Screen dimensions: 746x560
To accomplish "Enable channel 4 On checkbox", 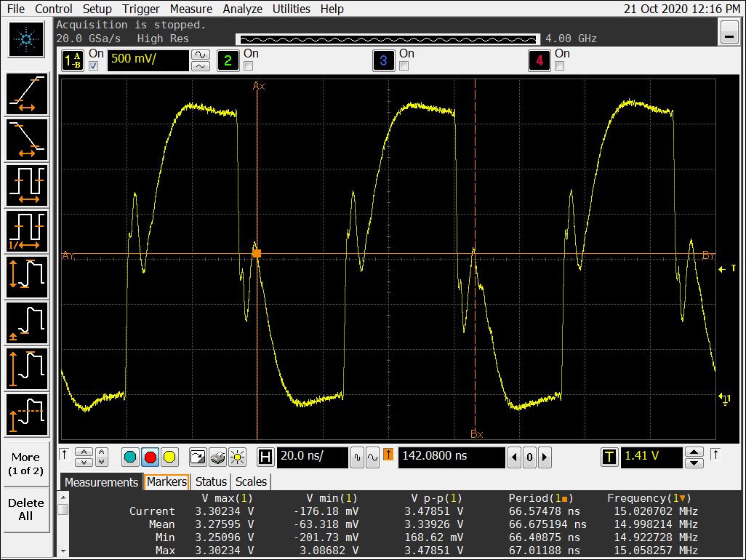I will coord(560,66).
